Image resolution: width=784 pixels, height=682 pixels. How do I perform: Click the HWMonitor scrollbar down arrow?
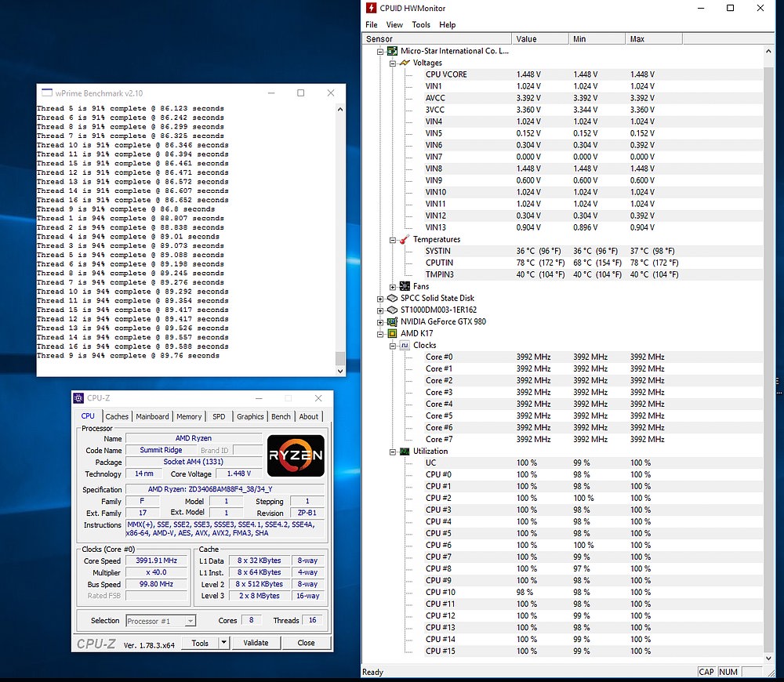(768, 658)
